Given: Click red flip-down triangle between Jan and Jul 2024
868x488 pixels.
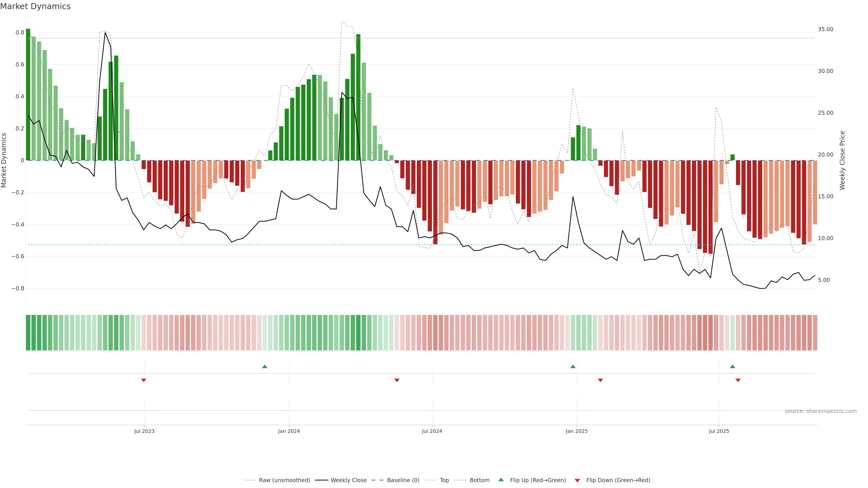Looking at the screenshot, I should [x=397, y=380].
